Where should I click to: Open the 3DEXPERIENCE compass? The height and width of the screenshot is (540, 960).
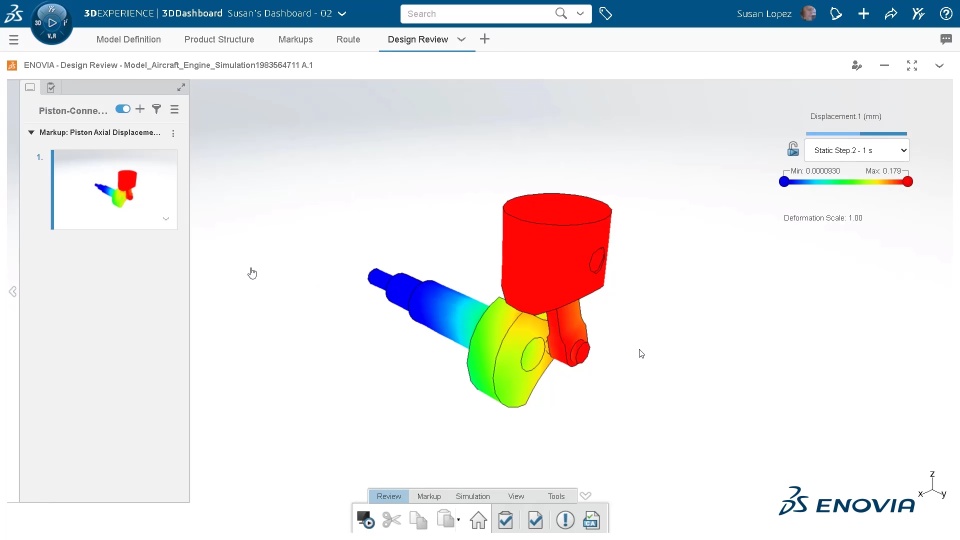(51, 23)
